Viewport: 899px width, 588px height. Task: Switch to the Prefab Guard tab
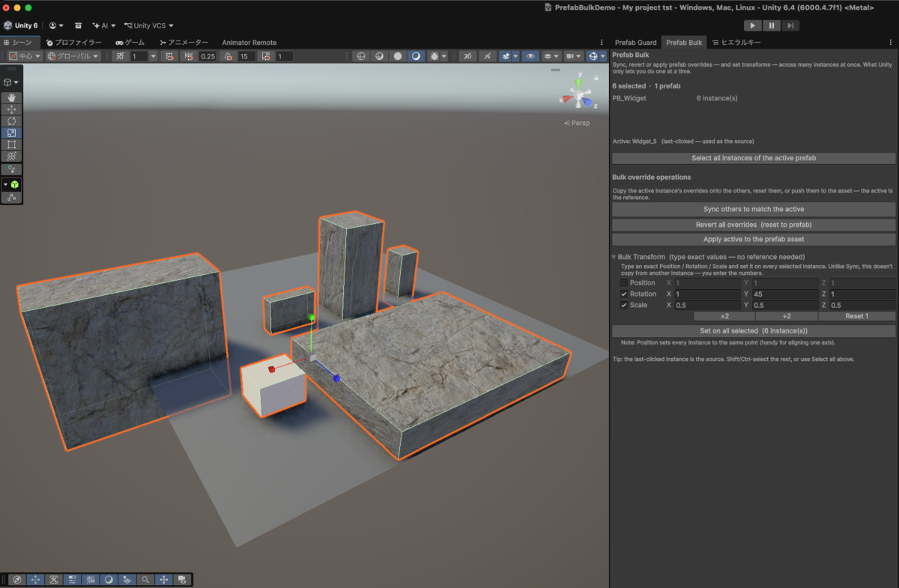[635, 43]
